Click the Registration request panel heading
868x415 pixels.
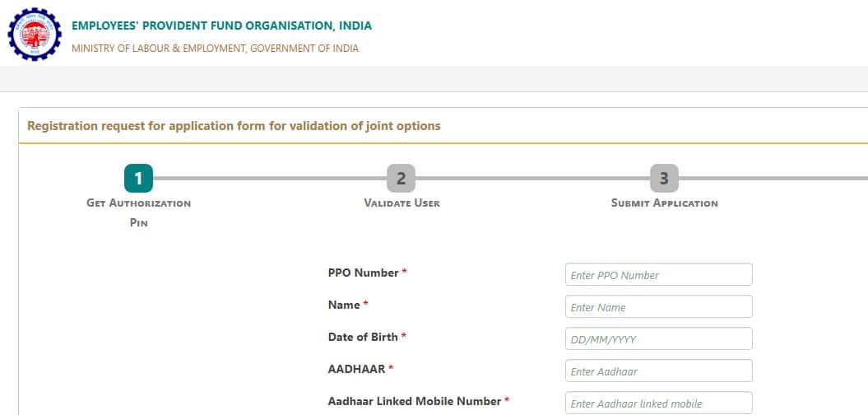[x=234, y=126]
